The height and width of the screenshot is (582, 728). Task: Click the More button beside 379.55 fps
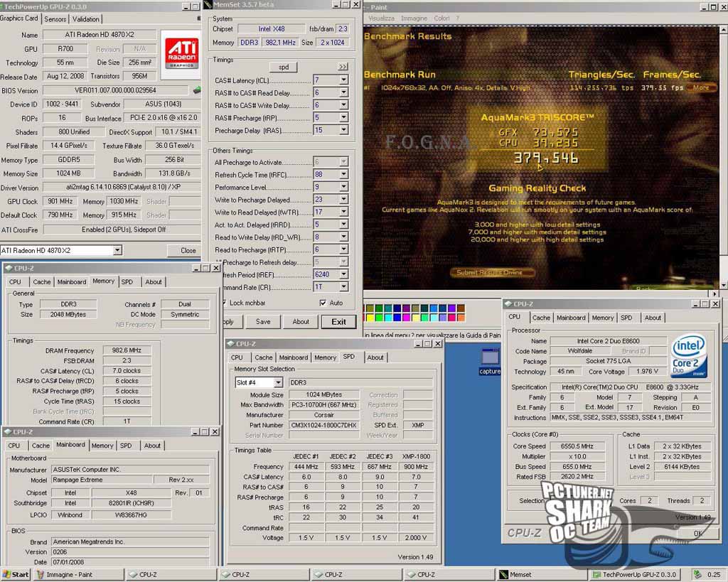point(701,87)
